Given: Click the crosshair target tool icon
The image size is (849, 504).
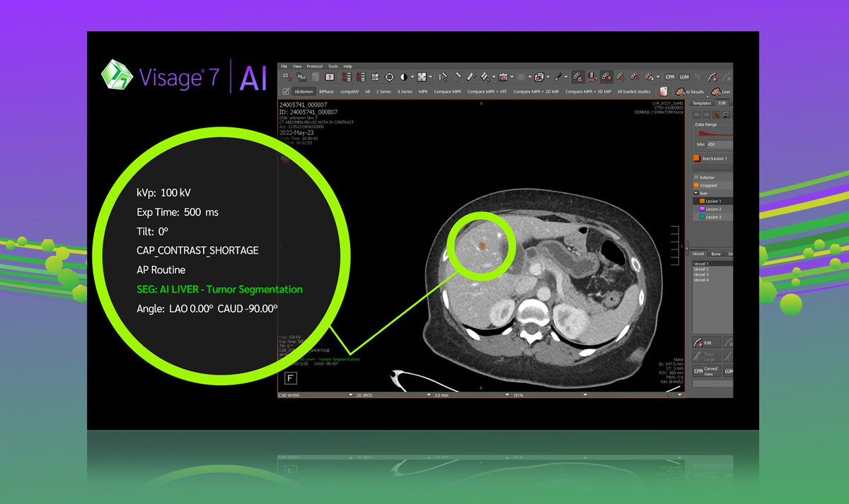Looking at the screenshot, I should pos(390,77).
